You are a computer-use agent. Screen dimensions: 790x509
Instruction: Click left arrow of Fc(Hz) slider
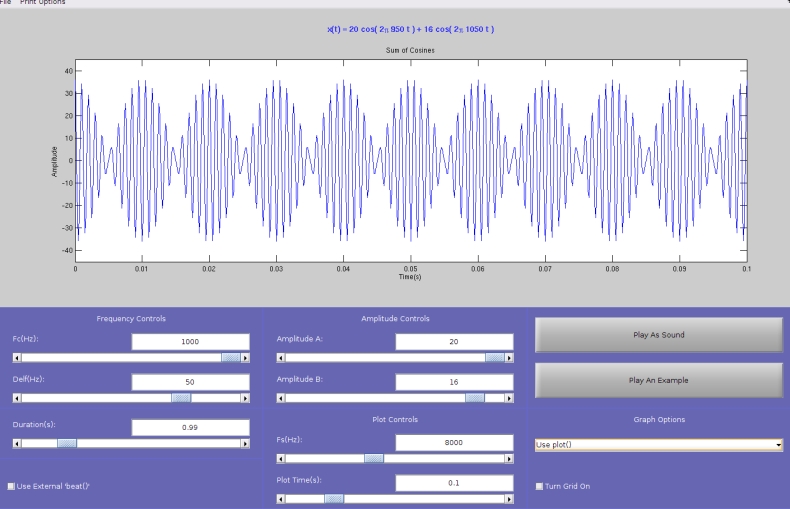[16, 356]
